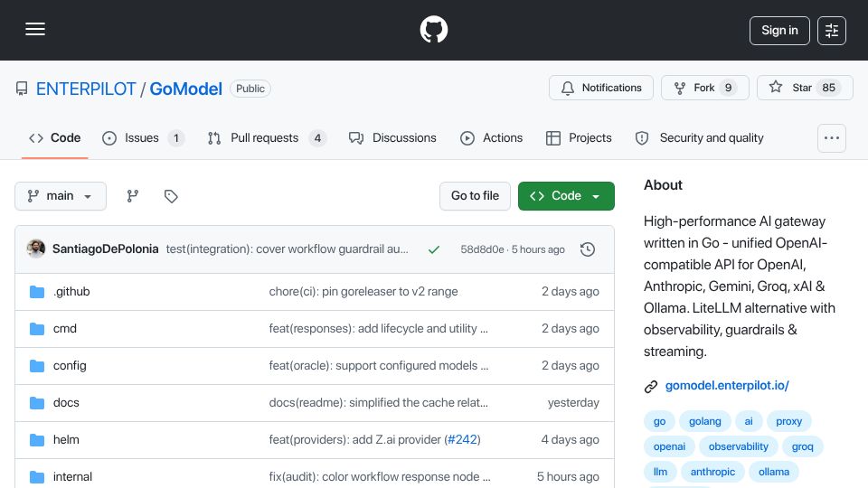This screenshot has width=868, height=488.
Task: Click the .github folder icon
Action: (37, 292)
